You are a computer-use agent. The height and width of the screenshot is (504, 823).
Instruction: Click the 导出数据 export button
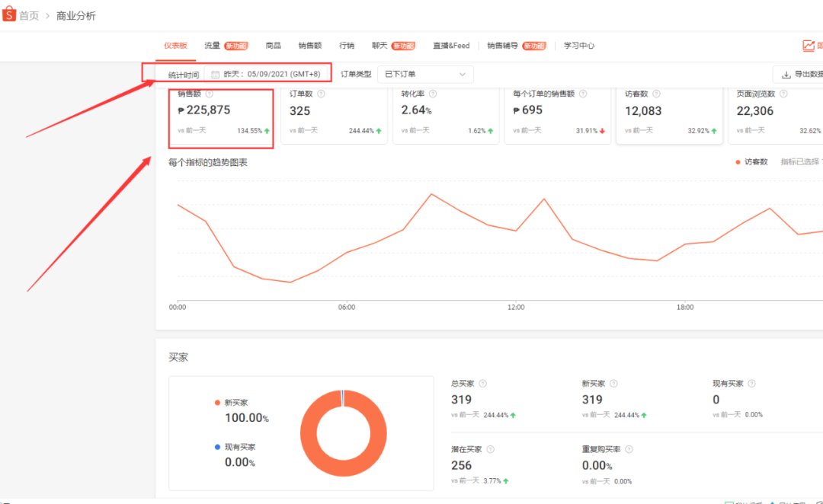coord(804,74)
